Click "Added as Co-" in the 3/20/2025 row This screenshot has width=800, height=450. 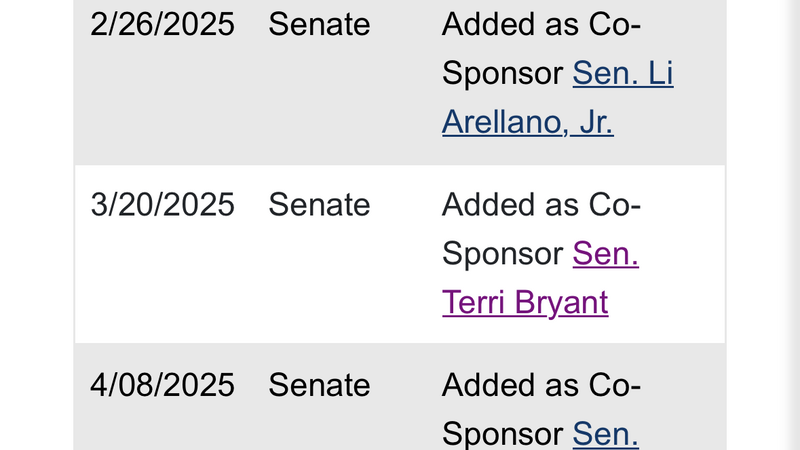[x=540, y=205]
